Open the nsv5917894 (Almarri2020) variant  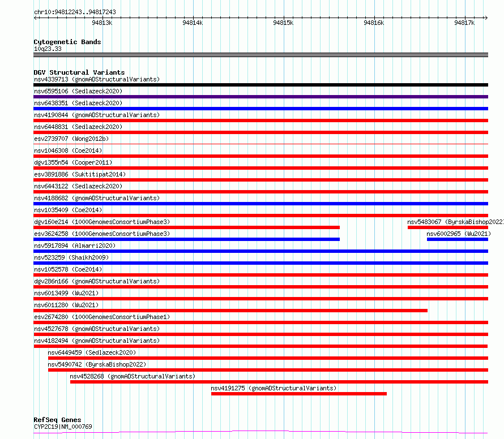75,246
